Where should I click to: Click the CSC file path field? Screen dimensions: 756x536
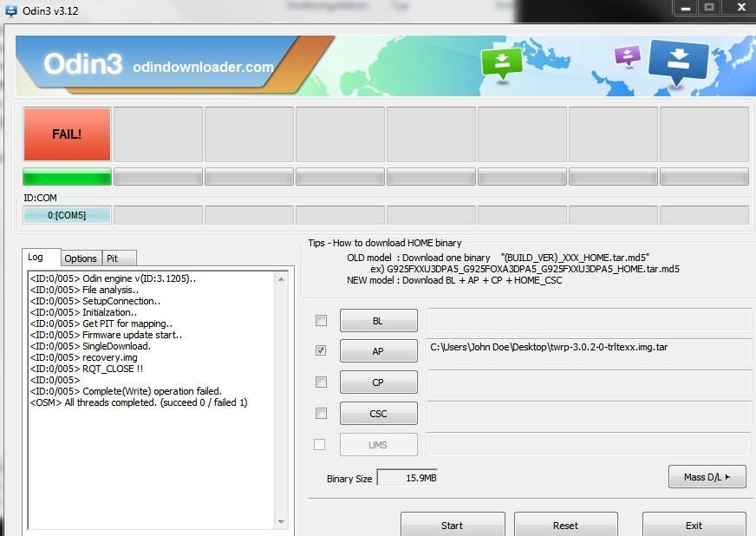click(590, 414)
